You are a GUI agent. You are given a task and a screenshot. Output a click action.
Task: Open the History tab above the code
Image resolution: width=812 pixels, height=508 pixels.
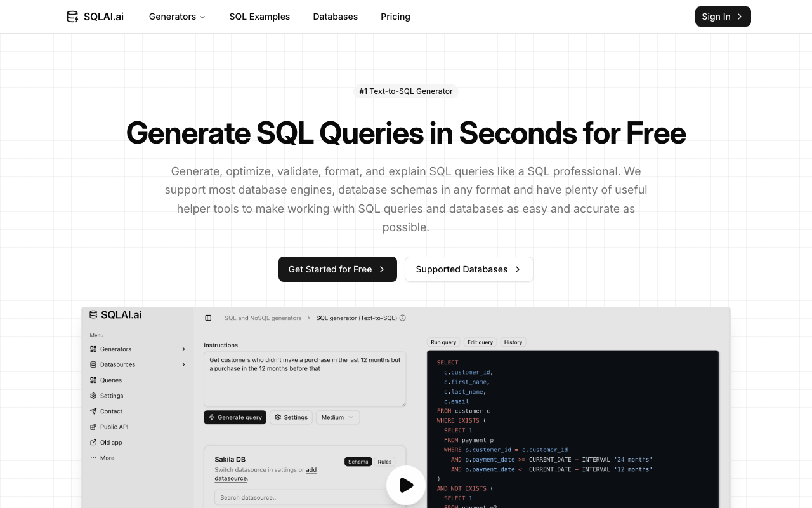(513, 342)
